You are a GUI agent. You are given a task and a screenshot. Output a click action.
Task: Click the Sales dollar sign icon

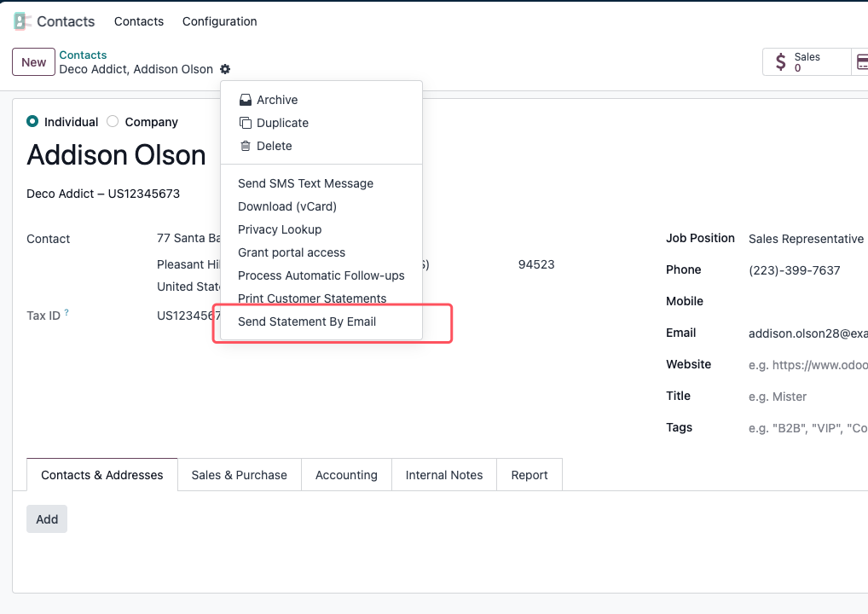pyautogui.click(x=780, y=61)
